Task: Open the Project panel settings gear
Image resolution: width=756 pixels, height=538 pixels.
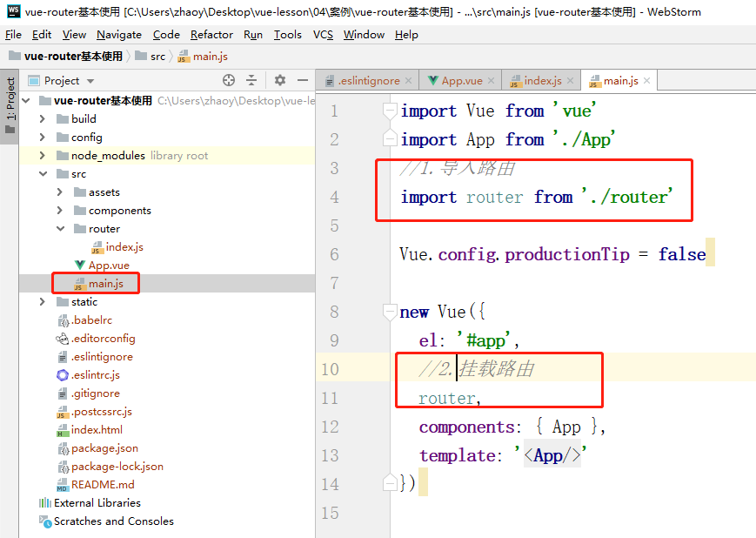Action: 279,80
